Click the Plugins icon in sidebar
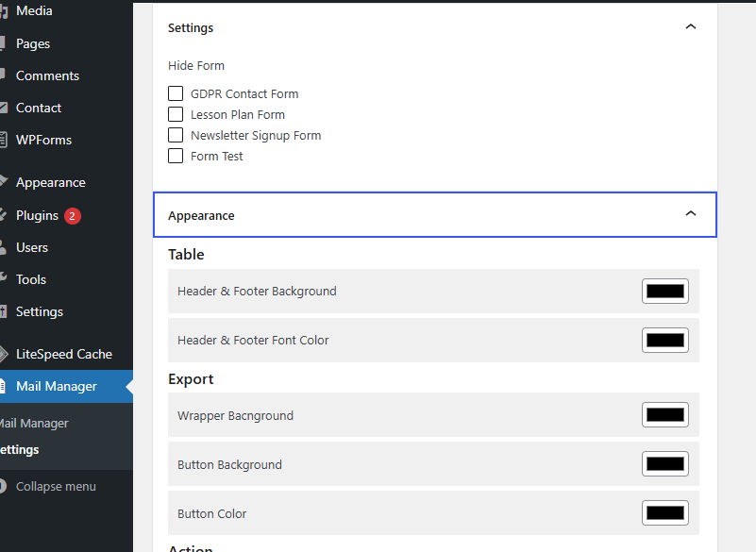The height and width of the screenshot is (552, 756). (4, 215)
